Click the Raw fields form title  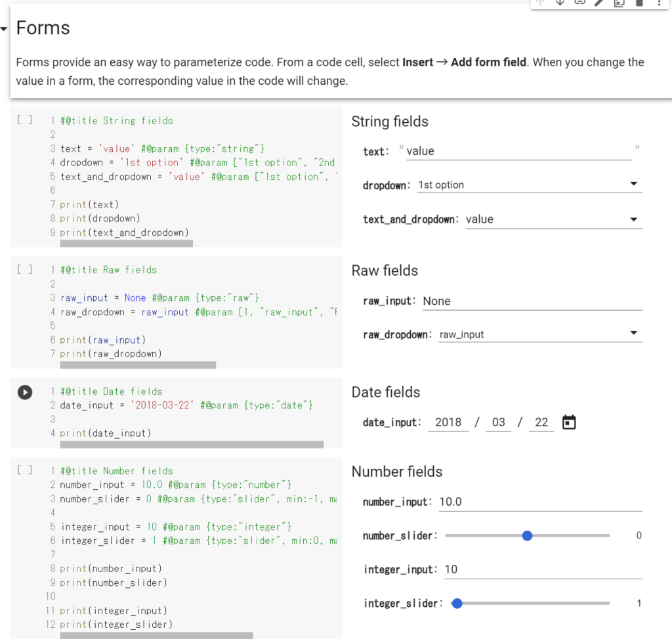click(x=385, y=271)
